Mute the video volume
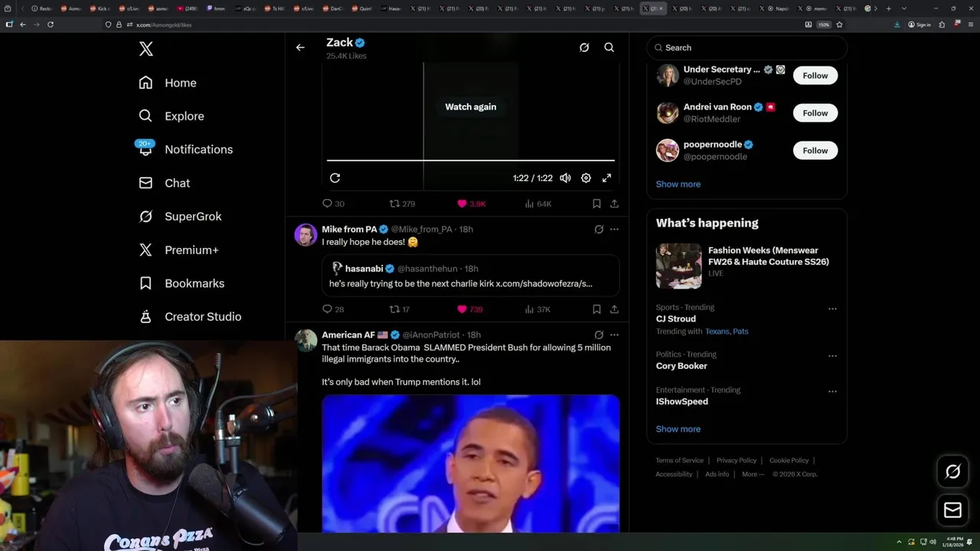Viewport: 980px width, 551px height. click(x=565, y=178)
